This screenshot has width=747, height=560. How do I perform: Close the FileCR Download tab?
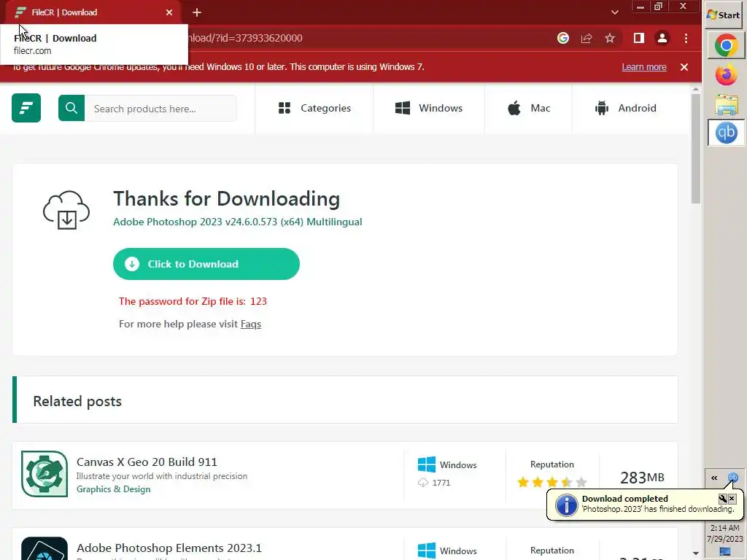coord(169,12)
